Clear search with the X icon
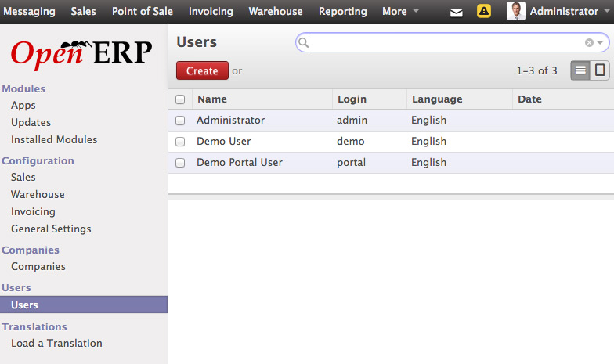The image size is (614, 364). click(x=589, y=43)
